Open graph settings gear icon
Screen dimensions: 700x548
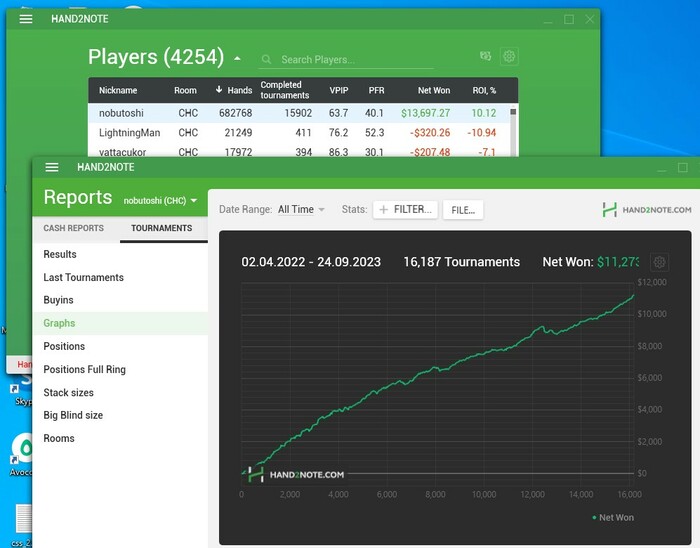click(x=659, y=262)
